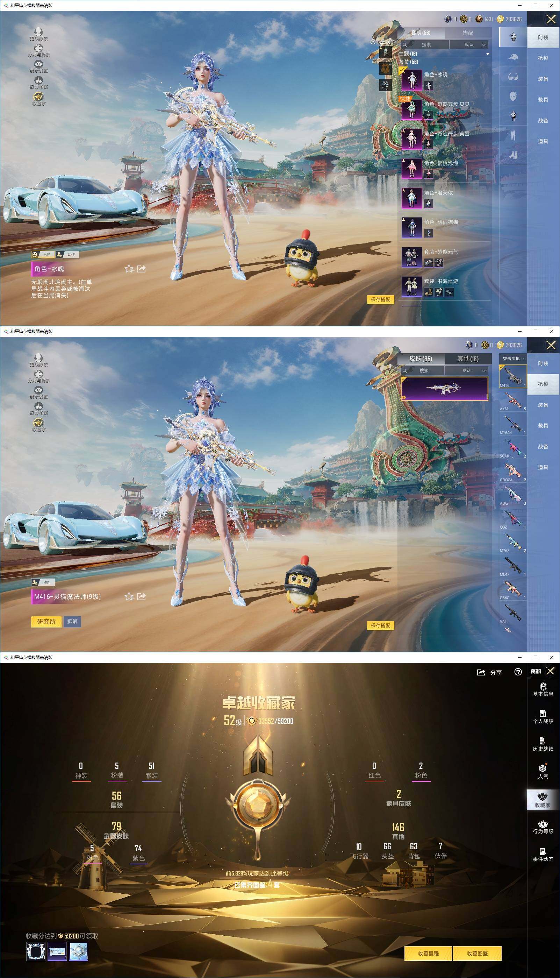
Task: Click the 拆解 button
Action: pyautogui.click(x=72, y=621)
